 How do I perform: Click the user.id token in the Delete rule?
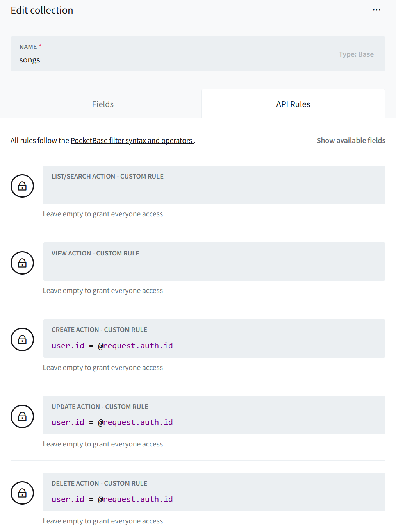point(68,499)
